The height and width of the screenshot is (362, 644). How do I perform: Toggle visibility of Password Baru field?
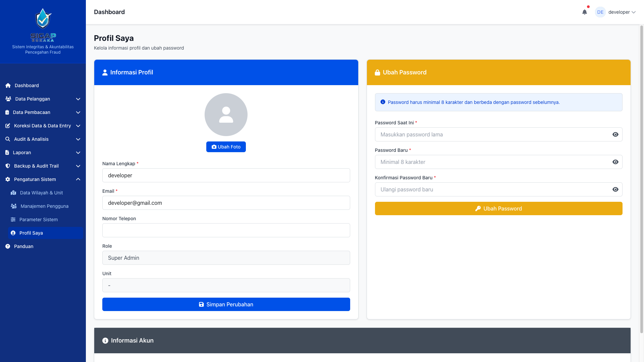pos(615,162)
